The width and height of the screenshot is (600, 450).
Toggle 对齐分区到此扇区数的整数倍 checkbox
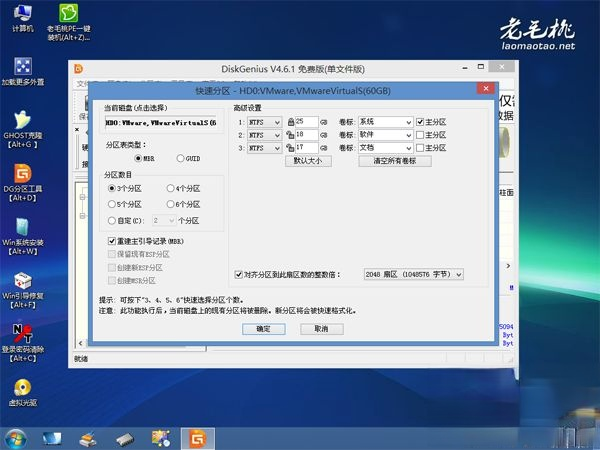click(238, 274)
